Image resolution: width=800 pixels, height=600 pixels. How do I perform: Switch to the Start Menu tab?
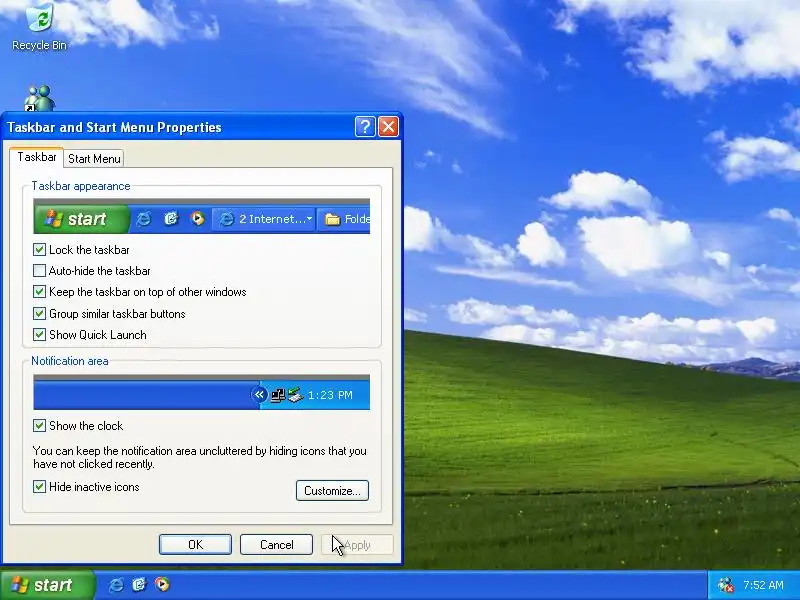coord(94,159)
